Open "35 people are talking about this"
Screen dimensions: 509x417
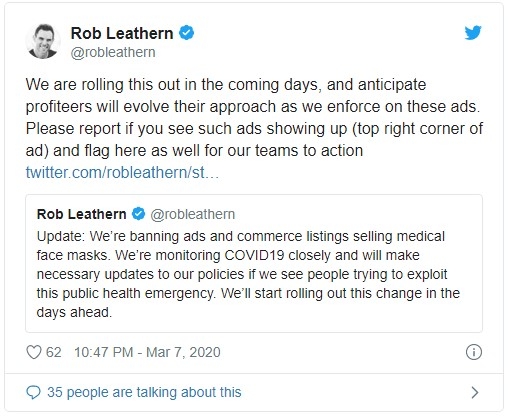click(144, 392)
